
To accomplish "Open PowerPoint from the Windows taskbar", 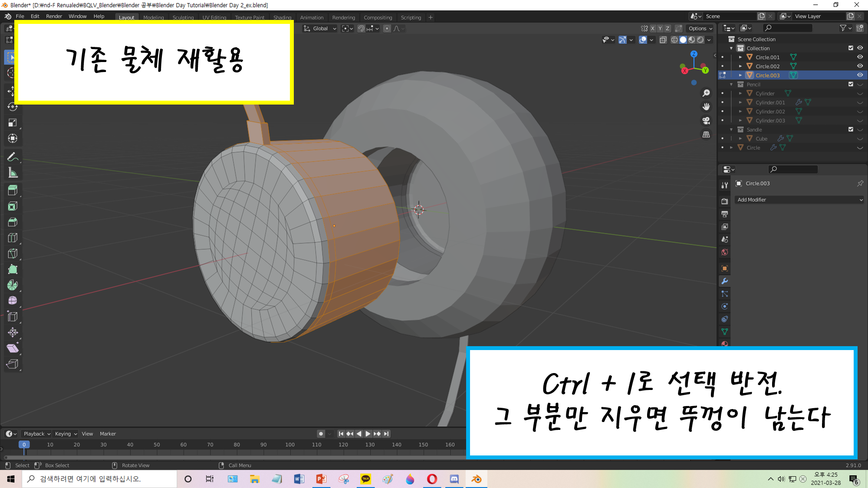I will coord(321,479).
